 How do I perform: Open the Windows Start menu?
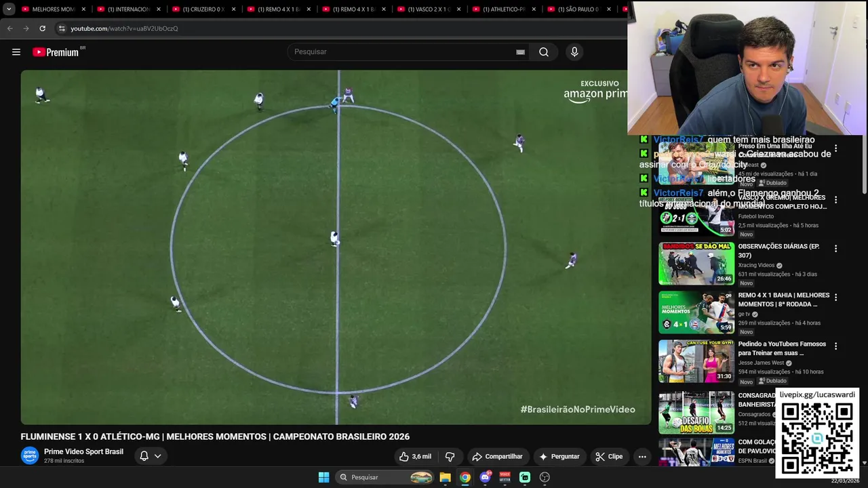(x=324, y=477)
